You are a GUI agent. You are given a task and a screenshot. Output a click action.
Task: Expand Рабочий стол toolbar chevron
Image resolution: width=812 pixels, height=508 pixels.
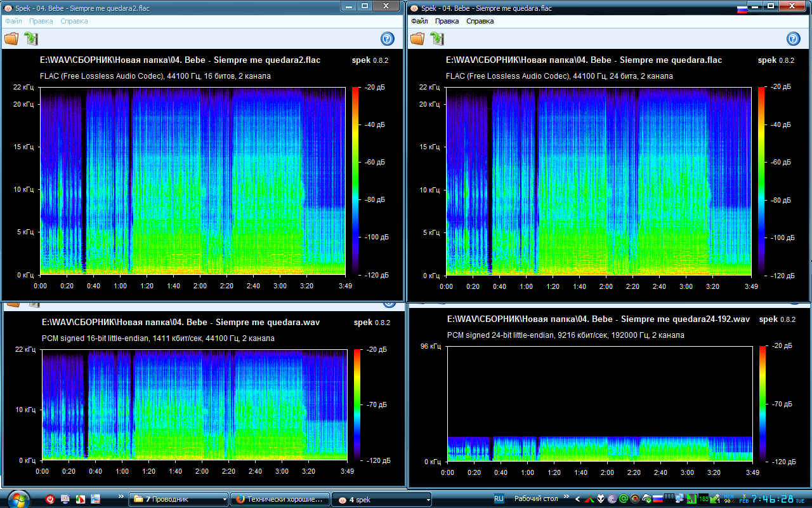click(x=567, y=496)
